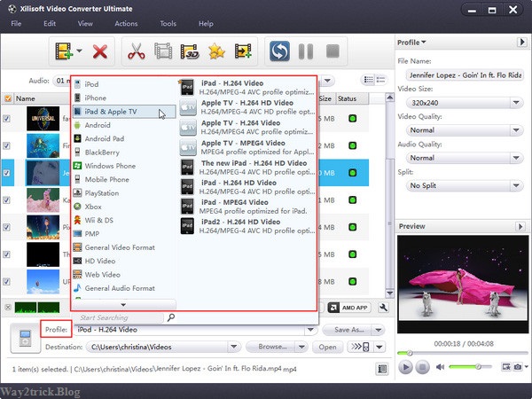Take a snapshot with the camera icon
The height and width of the screenshot is (399, 532).
click(x=518, y=366)
